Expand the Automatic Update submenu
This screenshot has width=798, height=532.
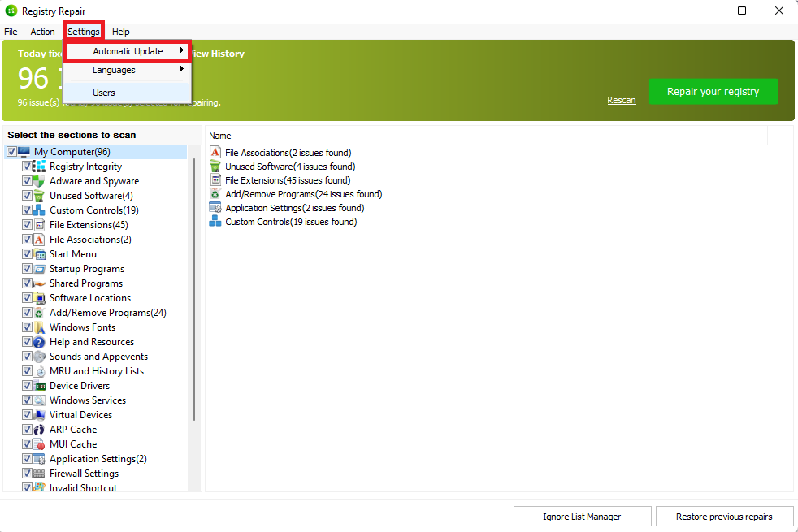point(128,51)
